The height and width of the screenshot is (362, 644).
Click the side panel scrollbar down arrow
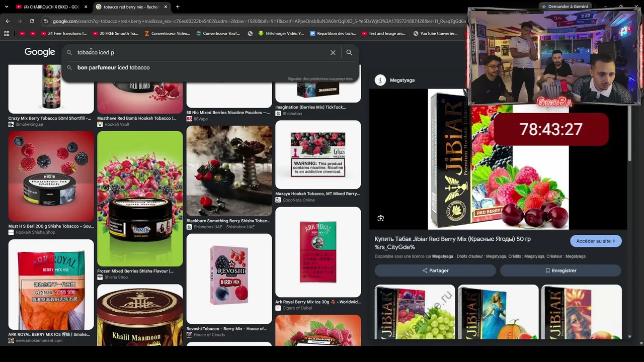coord(629,337)
